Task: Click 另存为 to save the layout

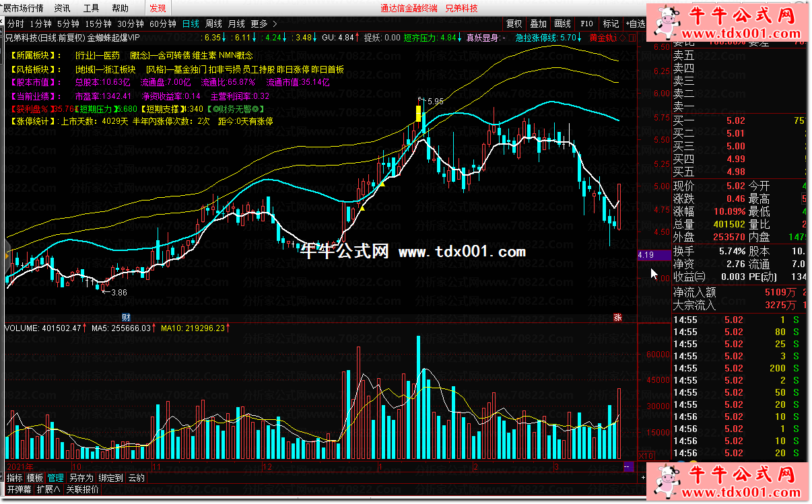Action: [x=81, y=478]
